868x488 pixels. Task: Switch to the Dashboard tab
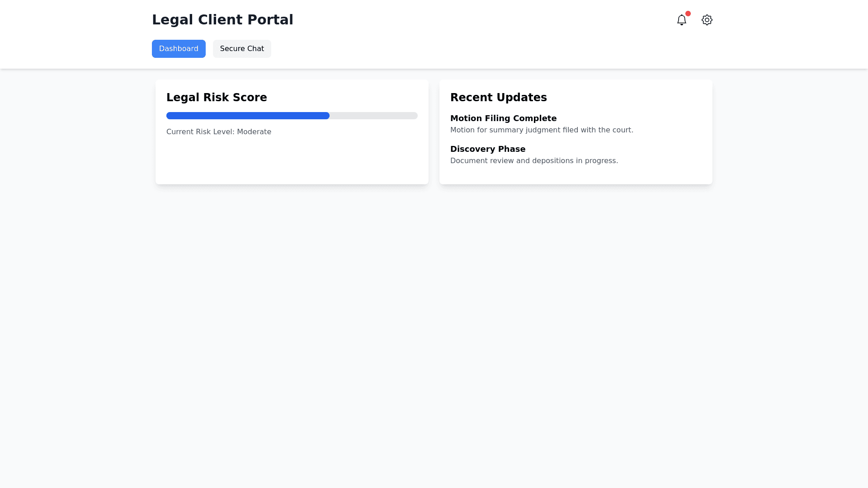point(179,49)
